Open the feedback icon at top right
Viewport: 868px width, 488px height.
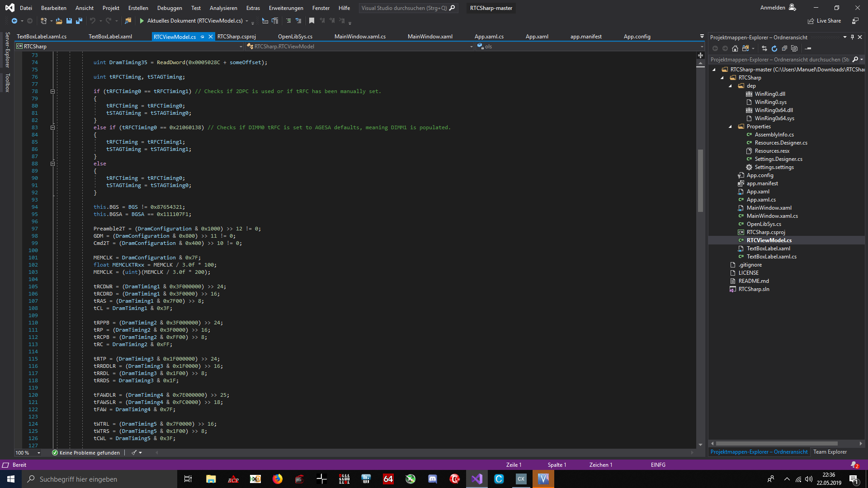tap(855, 21)
